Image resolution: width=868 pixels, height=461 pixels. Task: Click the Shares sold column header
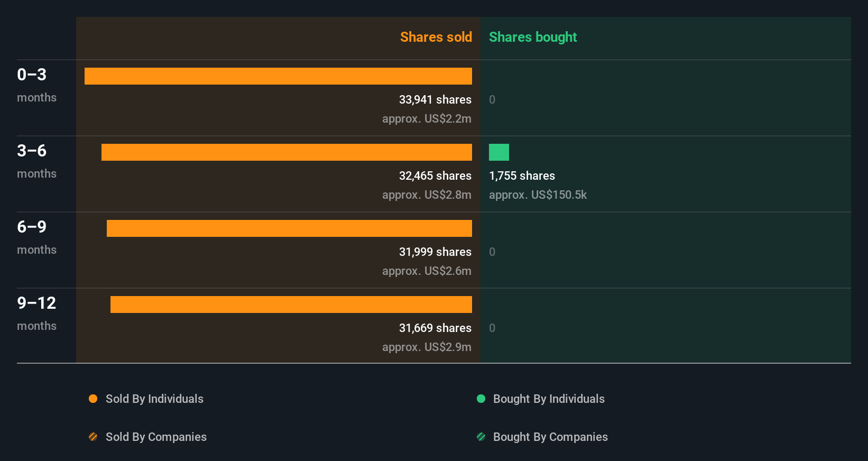[x=436, y=37]
